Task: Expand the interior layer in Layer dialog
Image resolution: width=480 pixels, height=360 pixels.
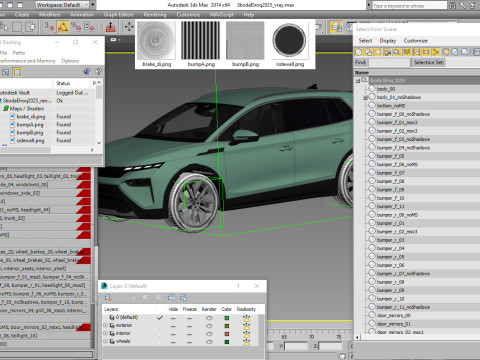Action: (x=105, y=334)
